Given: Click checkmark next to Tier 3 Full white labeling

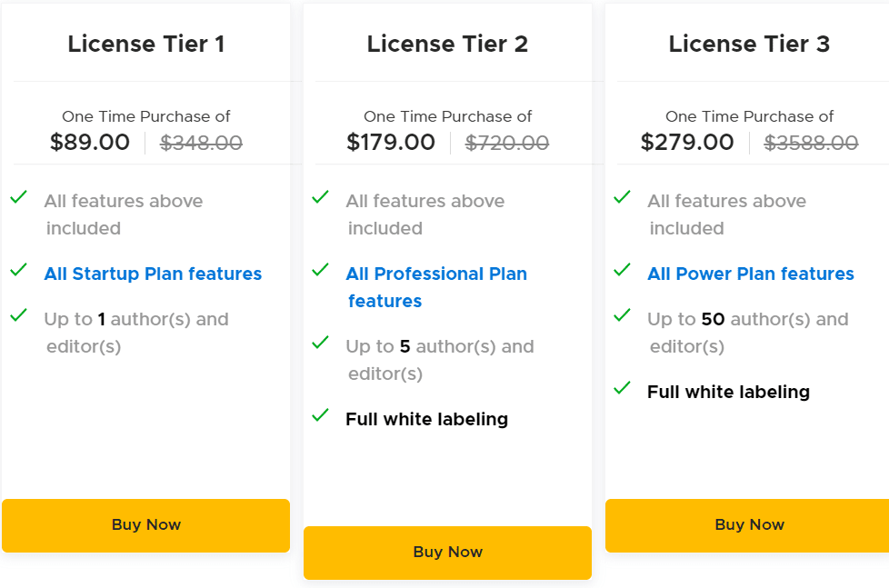Looking at the screenshot, I should (623, 388).
